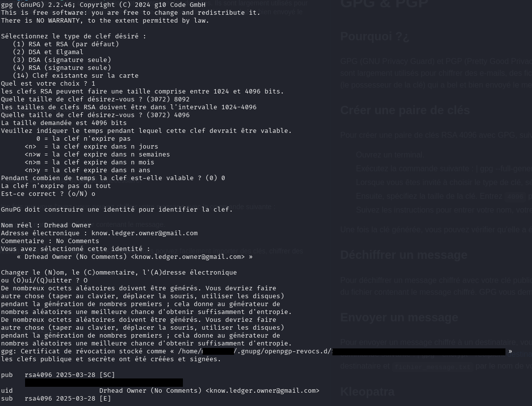Select option '(3) DSA (signature seule)'
This screenshot has width=532, height=406.
(x=62, y=60)
